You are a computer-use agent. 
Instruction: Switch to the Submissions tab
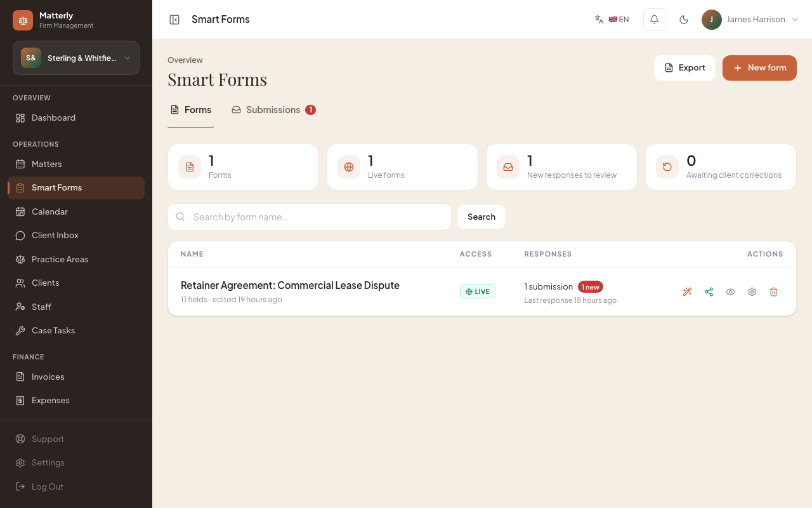[x=273, y=110]
